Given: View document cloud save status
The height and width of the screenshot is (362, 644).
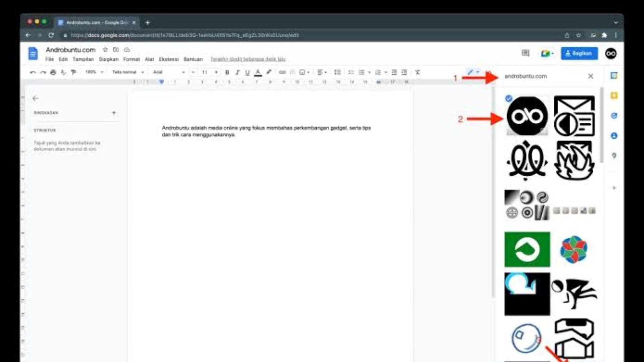Looking at the screenshot, I should [127, 50].
